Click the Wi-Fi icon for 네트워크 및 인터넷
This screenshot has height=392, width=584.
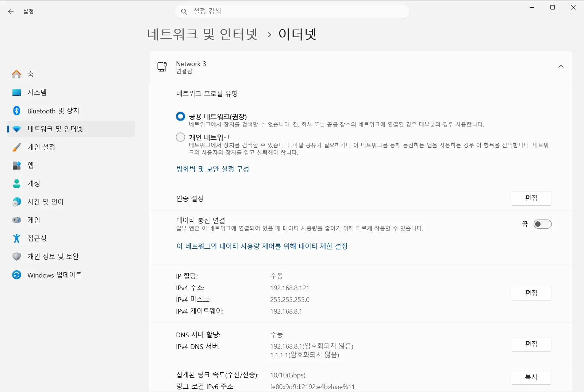[x=16, y=129]
